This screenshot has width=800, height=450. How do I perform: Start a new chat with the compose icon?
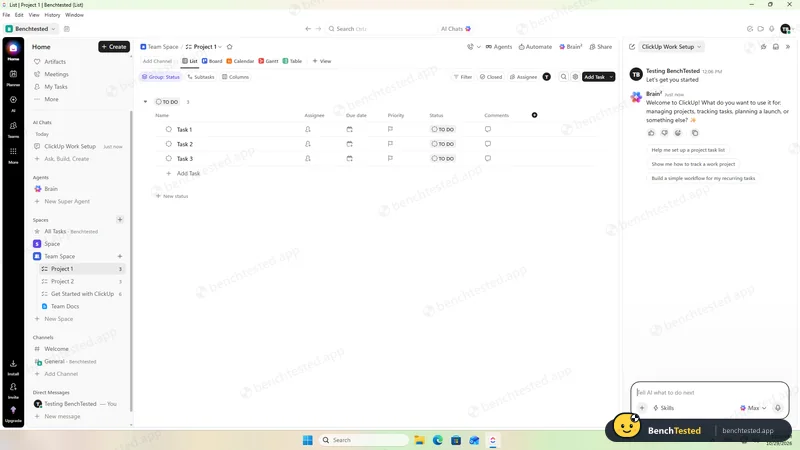(x=632, y=46)
